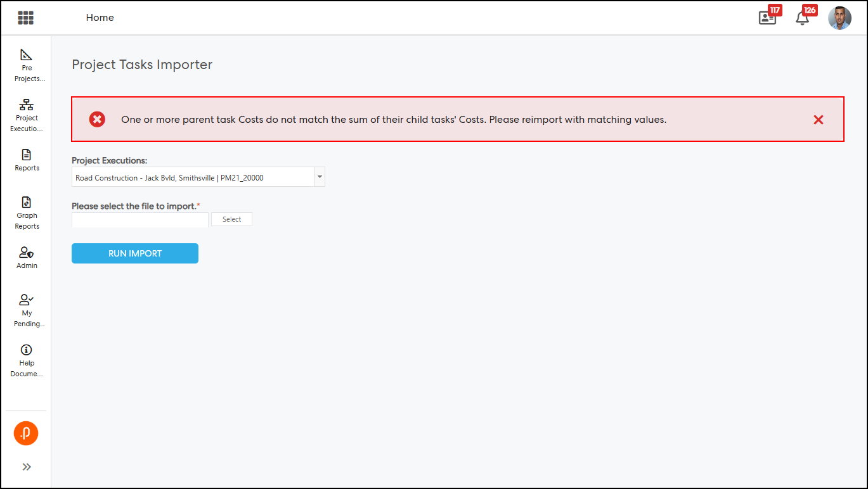Open the contact card notifications with 117 badge

pos(768,18)
